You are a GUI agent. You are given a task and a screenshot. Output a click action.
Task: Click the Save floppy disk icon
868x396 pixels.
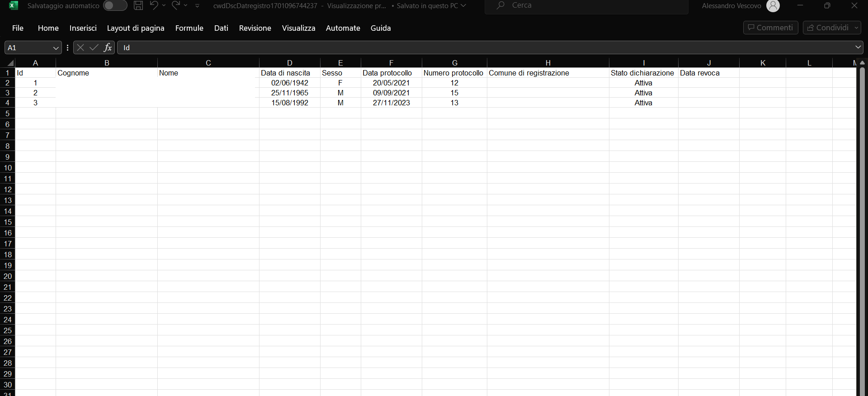tap(138, 5)
